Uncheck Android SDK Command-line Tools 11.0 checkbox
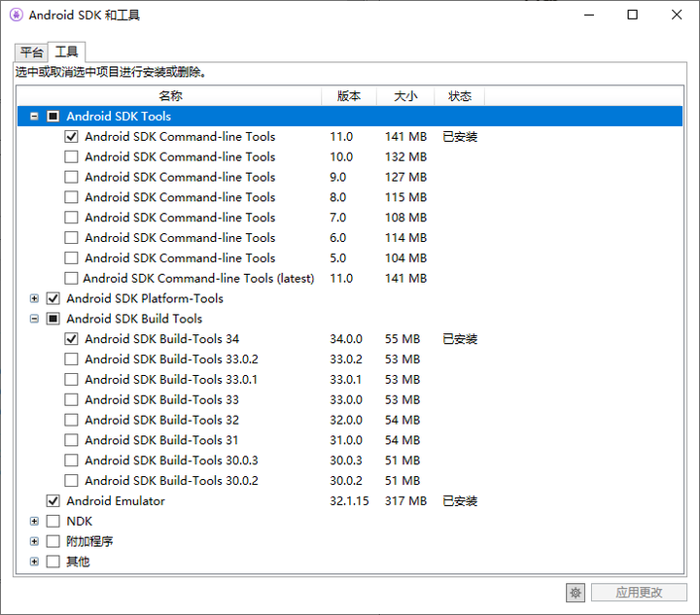This screenshot has height=615, width=700. pyautogui.click(x=71, y=137)
